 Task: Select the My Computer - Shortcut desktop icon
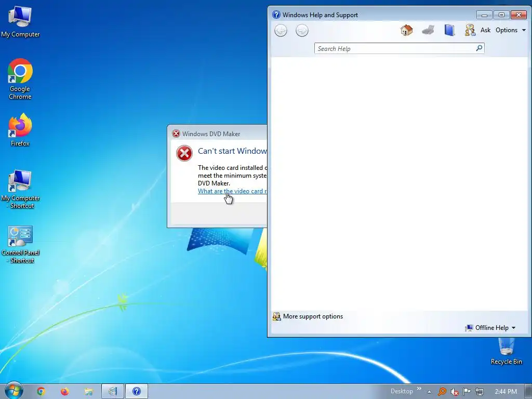point(20,189)
